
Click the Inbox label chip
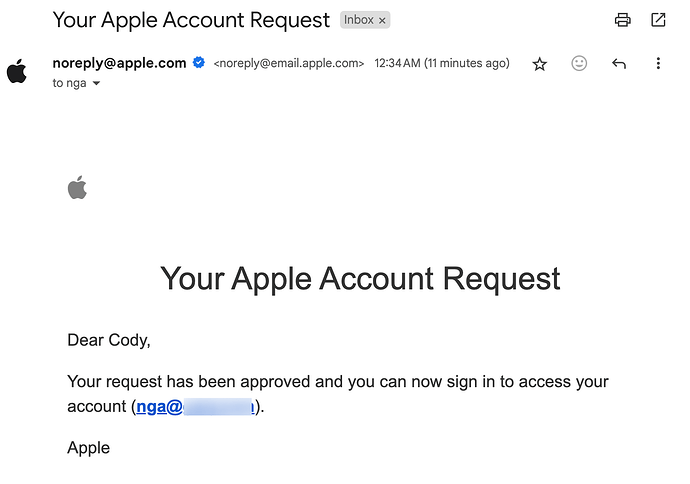pyautogui.click(x=365, y=20)
